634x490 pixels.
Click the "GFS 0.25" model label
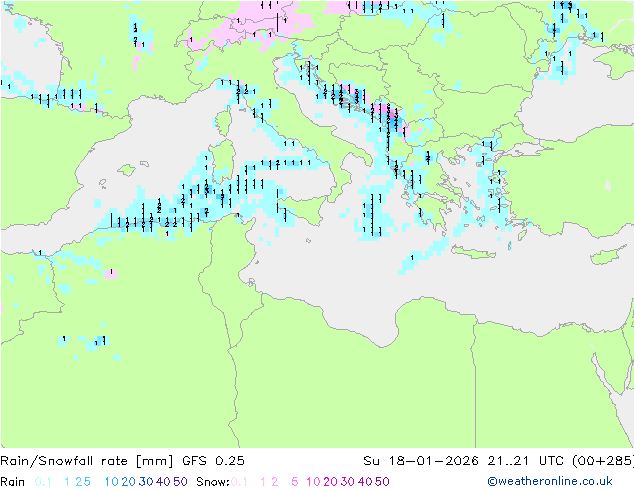pyautogui.click(x=213, y=461)
